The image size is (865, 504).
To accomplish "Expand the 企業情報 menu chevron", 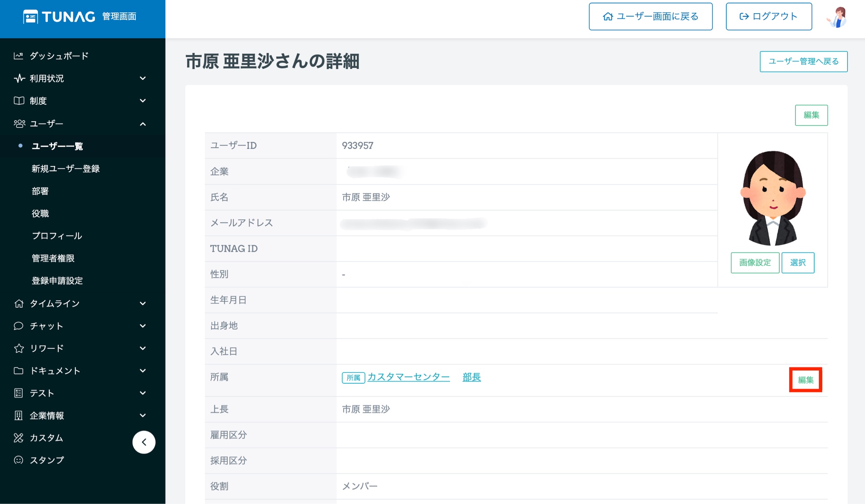I will [143, 415].
